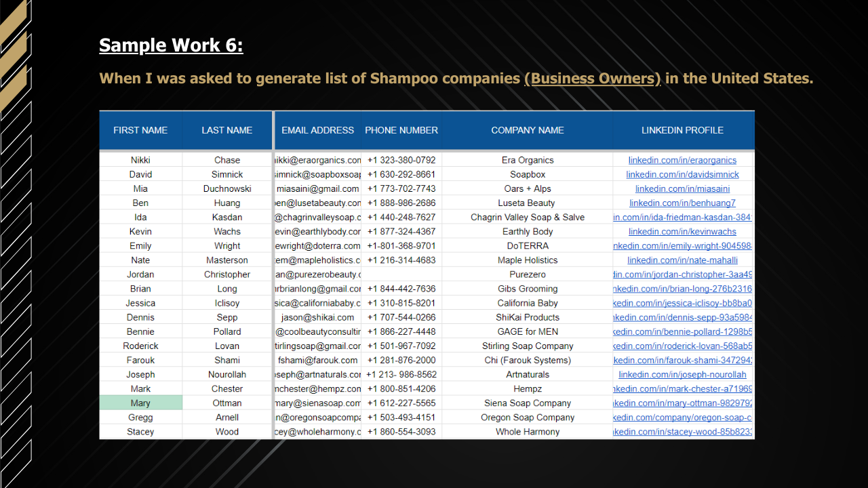Screen dimensions: 868x488
Task: Click the brian-long LinkedIn profile link
Action: tap(683, 289)
